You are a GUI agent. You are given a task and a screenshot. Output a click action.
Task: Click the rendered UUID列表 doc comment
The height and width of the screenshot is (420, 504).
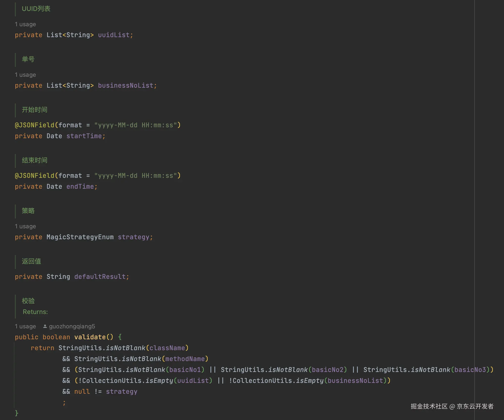pos(36,9)
